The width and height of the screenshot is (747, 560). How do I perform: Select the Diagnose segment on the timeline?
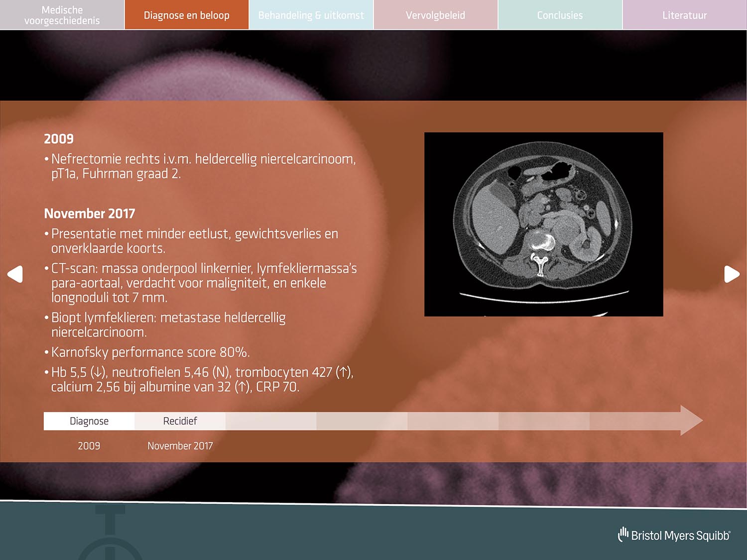[89, 421]
